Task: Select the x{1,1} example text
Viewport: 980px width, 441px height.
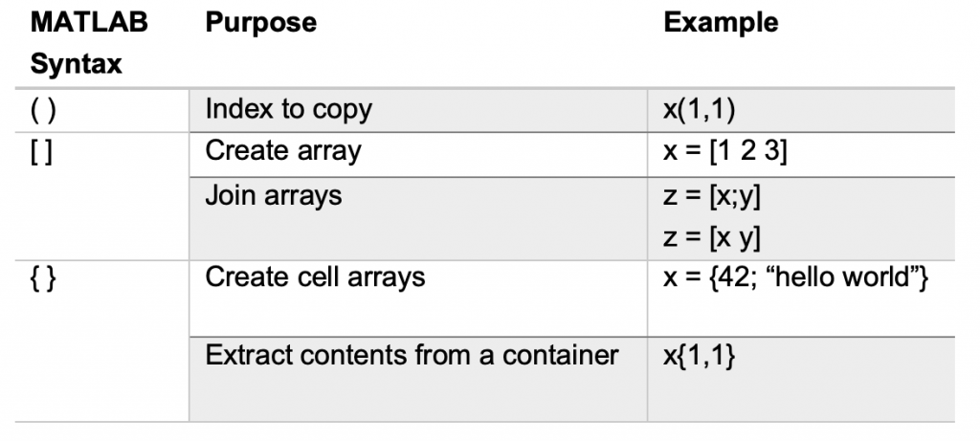Action: click(700, 355)
